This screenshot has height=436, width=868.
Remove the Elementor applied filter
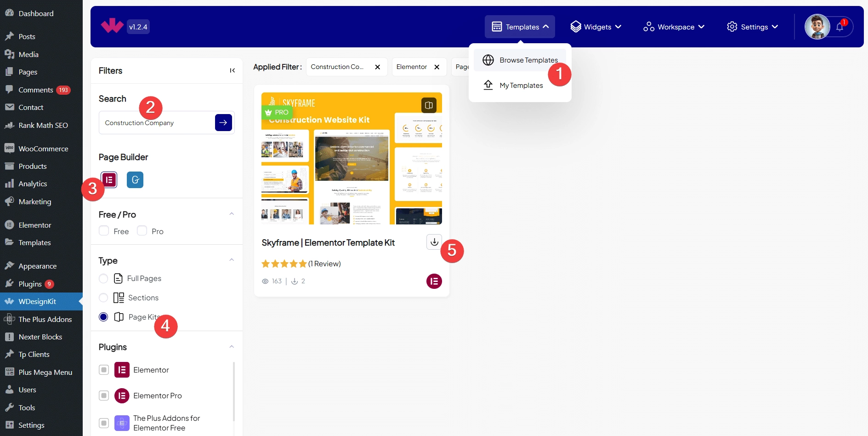(x=437, y=67)
